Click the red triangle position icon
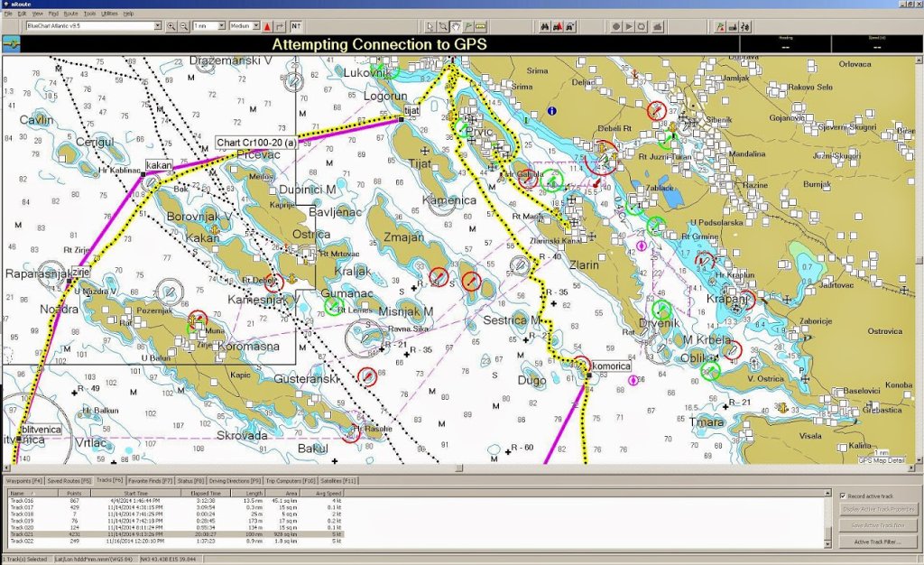This screenshot has width=924, height=565. click(267, 26)
